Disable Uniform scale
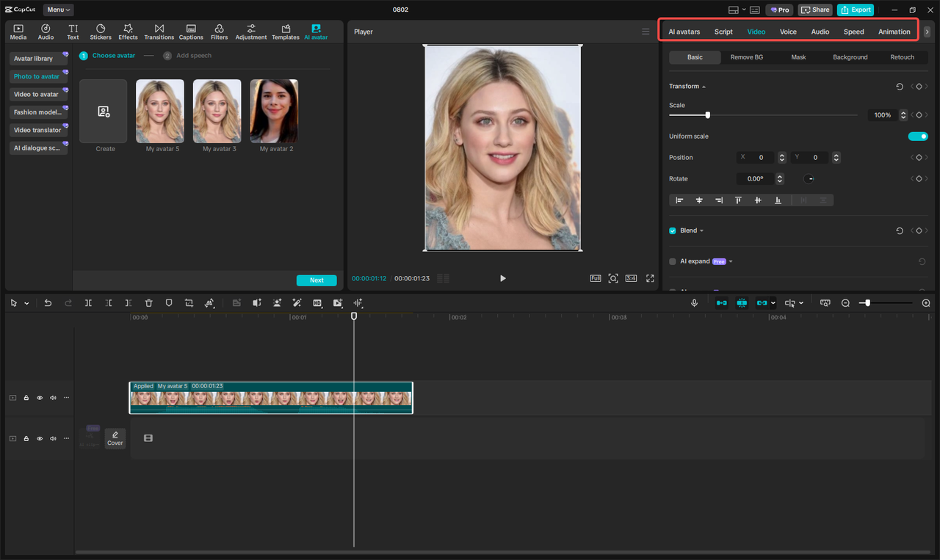The width and height of the screenshot is (940, 560). 918,136
